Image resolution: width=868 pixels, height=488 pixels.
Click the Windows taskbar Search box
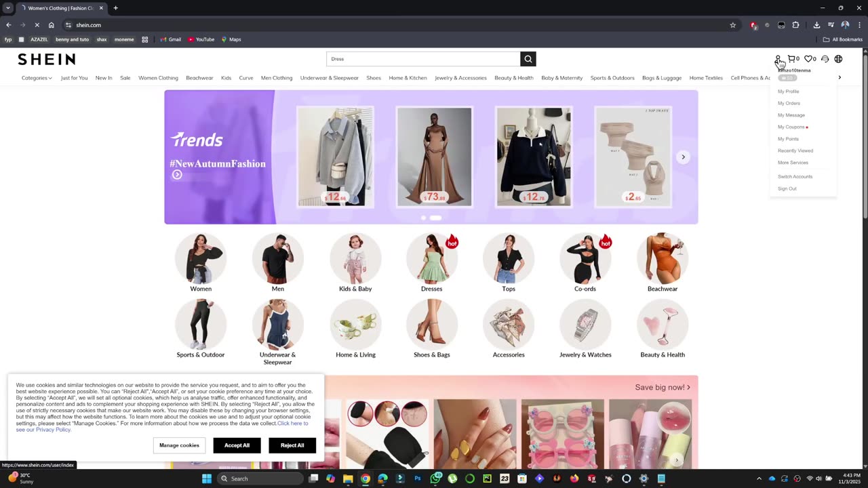[260, 479]
